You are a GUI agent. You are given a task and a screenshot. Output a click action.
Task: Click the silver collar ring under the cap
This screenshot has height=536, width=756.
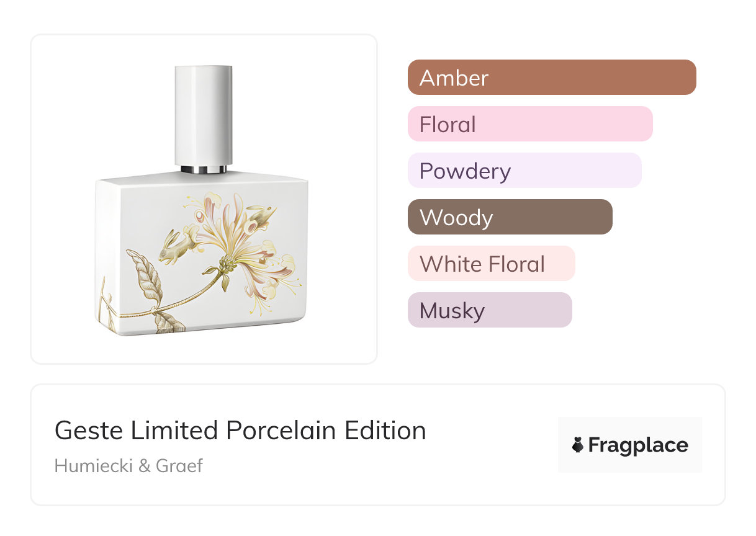(x=204, y=169)
